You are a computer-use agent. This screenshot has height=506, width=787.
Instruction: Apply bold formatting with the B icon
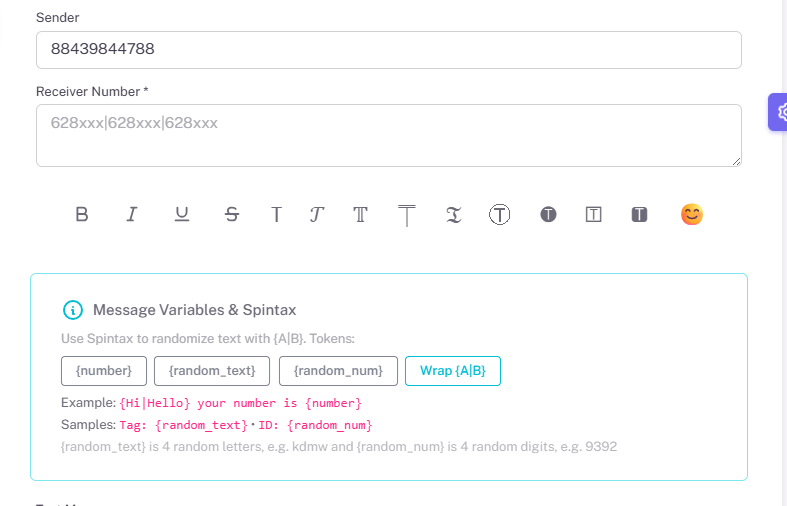tap(82, 214)
